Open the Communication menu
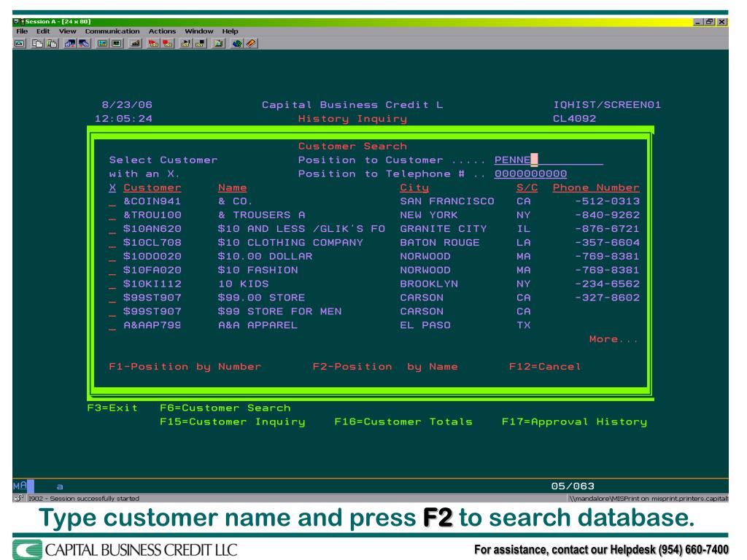This screenshot has width=747, height=560. [112, 31]
